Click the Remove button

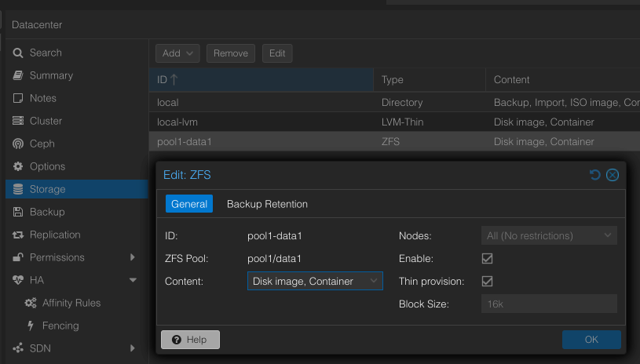tap(231, 53)
